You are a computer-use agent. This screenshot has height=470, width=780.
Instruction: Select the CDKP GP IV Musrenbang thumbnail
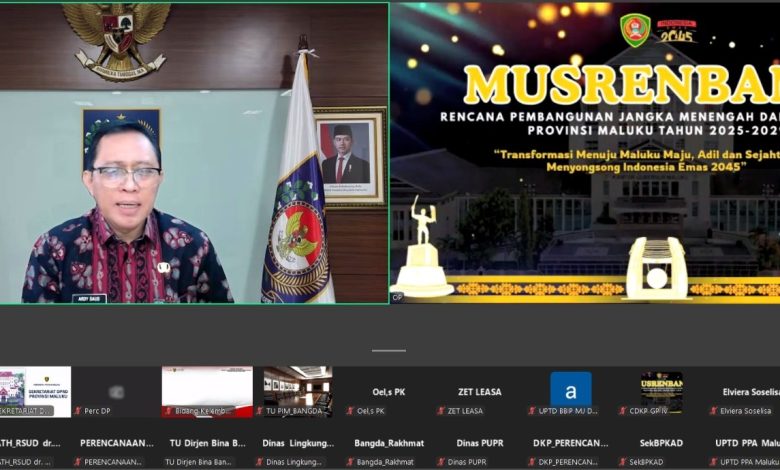(x=661, y=388)
